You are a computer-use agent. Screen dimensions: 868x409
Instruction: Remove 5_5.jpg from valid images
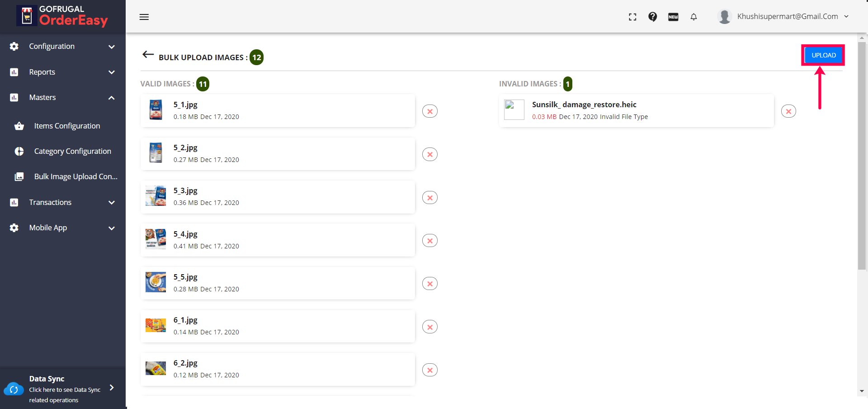click(x=430, y=284)
